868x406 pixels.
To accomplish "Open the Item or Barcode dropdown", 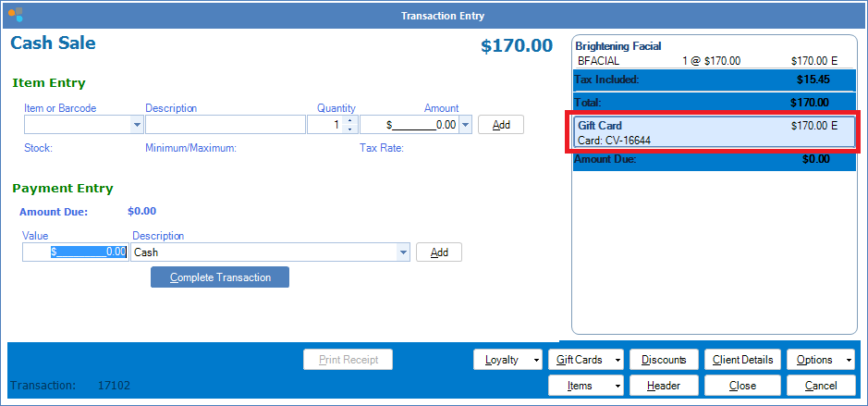I will click(138, 125).
